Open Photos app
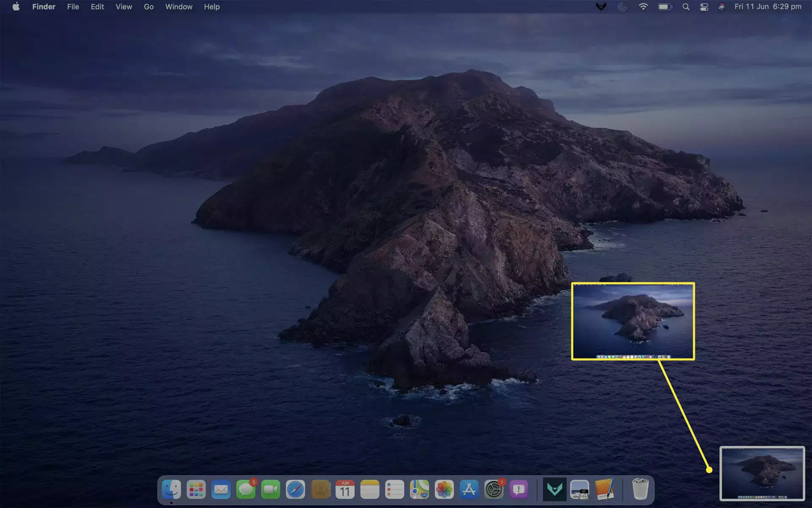812x508 pixels. click(x=444, y=490)
